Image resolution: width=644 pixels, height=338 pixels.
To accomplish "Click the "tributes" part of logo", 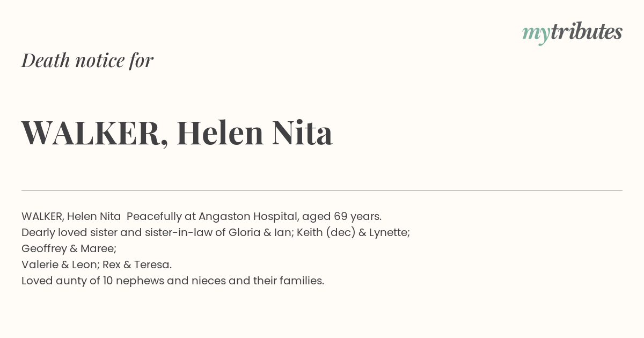I will [x=586, y=32].
